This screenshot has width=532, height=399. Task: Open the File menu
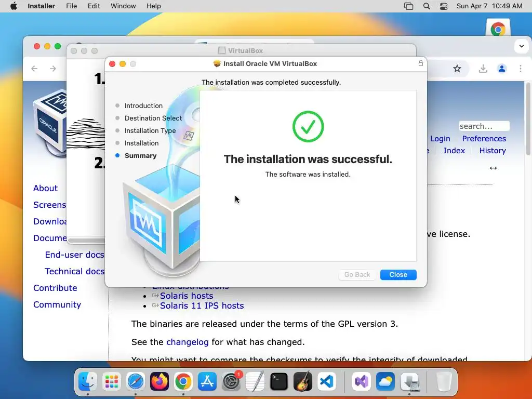[71, 6]
